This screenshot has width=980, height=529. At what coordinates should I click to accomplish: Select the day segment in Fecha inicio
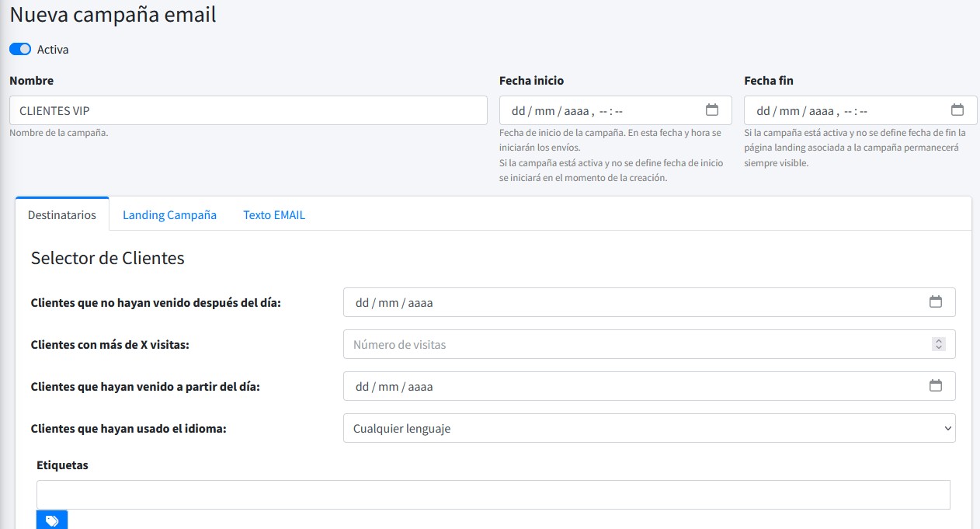tap(518, 111)
